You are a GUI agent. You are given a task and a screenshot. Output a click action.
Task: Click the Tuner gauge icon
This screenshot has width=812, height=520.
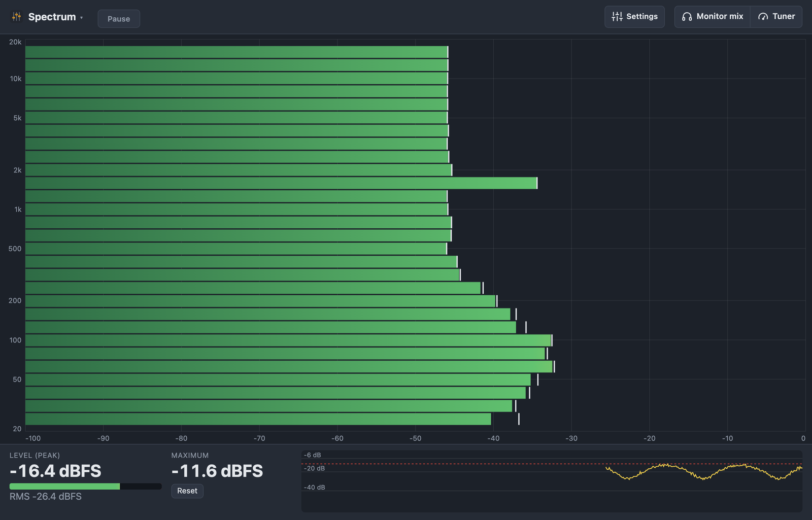click(x=763, y=17)
